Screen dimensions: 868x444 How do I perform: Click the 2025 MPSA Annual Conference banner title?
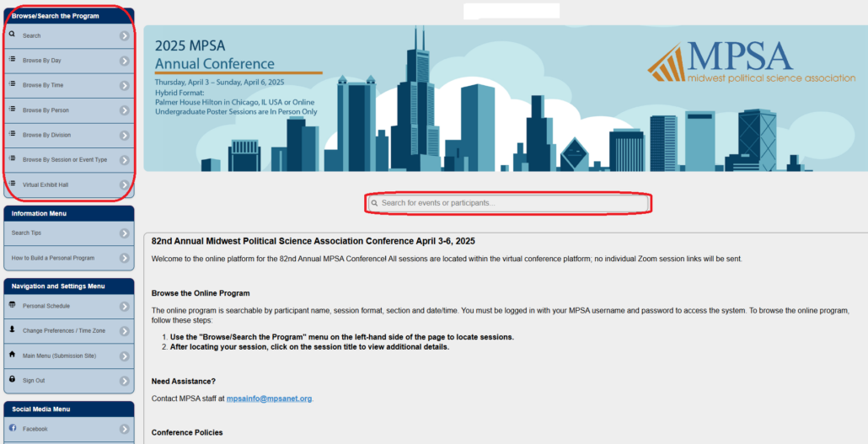click(215, 55)
